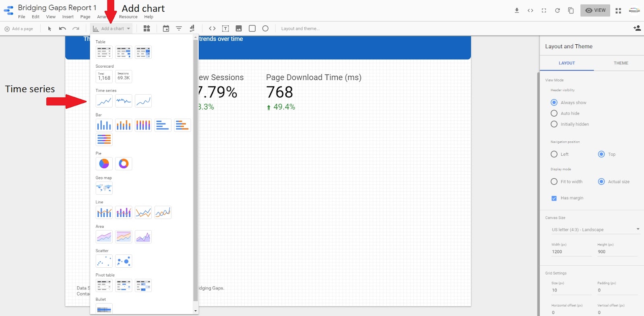644x316 pixels.
Task: Pick the smoothed time series chart
Action: coord(143,101)
